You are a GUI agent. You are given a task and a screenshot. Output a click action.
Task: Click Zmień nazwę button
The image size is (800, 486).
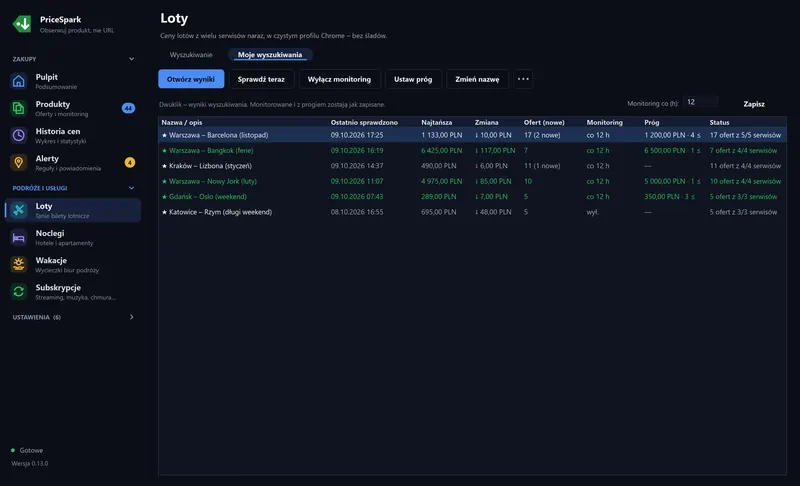pyautogui.click(x=478, y=79)
